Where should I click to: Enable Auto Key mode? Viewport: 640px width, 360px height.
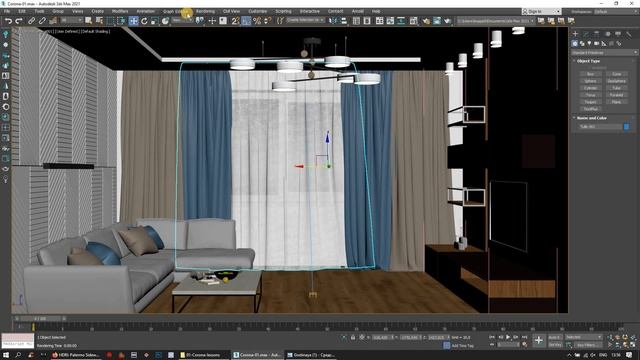pos(555,338)
